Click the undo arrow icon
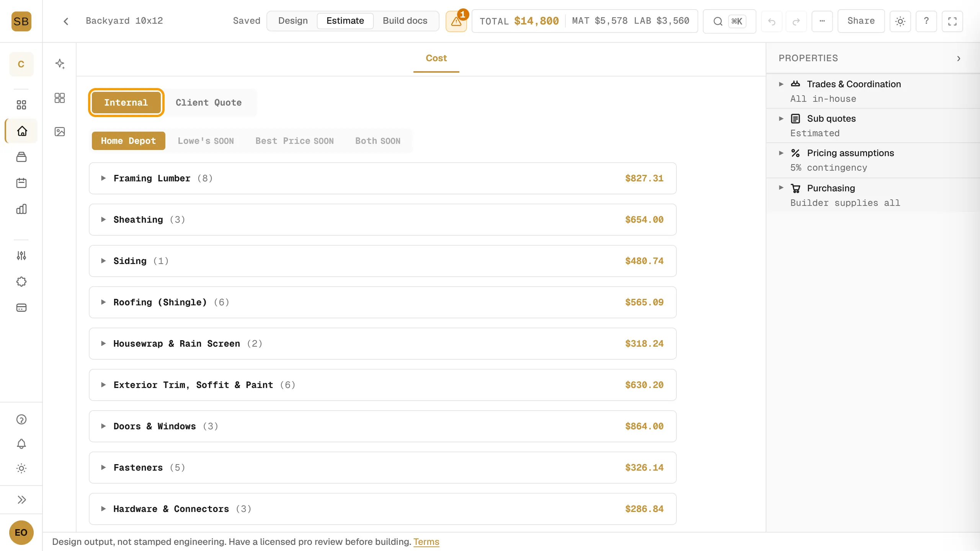The width and height of the screenshot is (980, 551). point(771,21)
